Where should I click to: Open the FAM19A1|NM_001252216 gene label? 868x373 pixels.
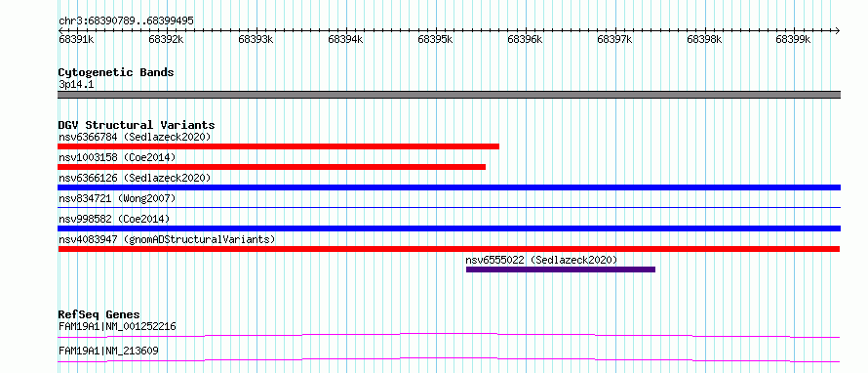pos(117,327)
